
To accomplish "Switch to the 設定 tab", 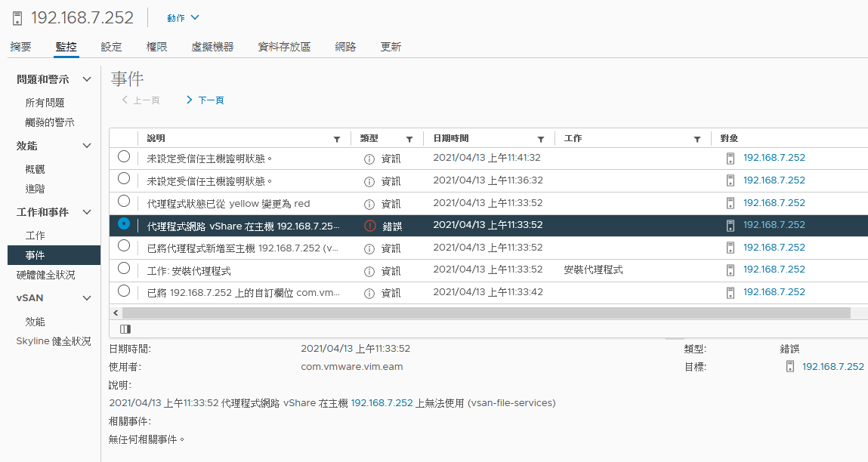I will 111,47.
